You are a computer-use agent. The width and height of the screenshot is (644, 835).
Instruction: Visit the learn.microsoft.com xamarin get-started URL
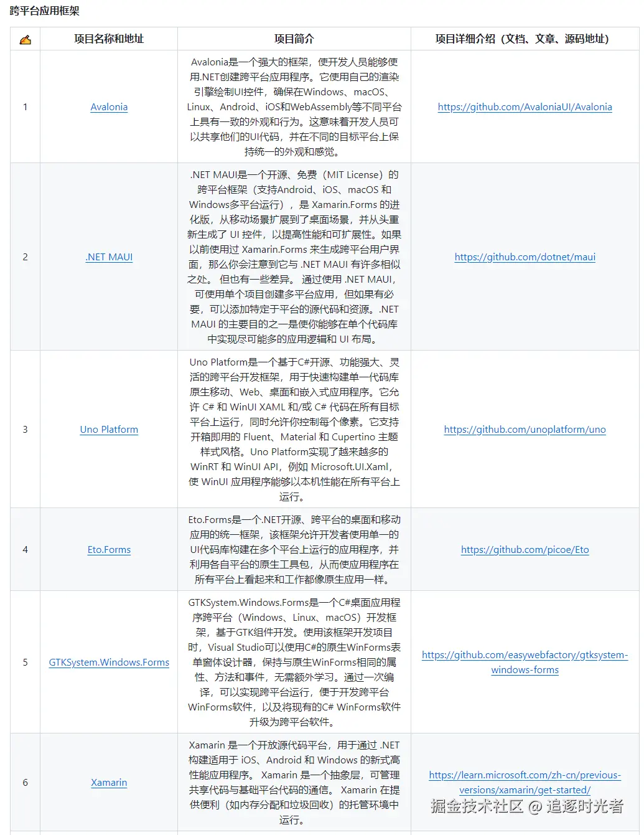tap(525, 783)
